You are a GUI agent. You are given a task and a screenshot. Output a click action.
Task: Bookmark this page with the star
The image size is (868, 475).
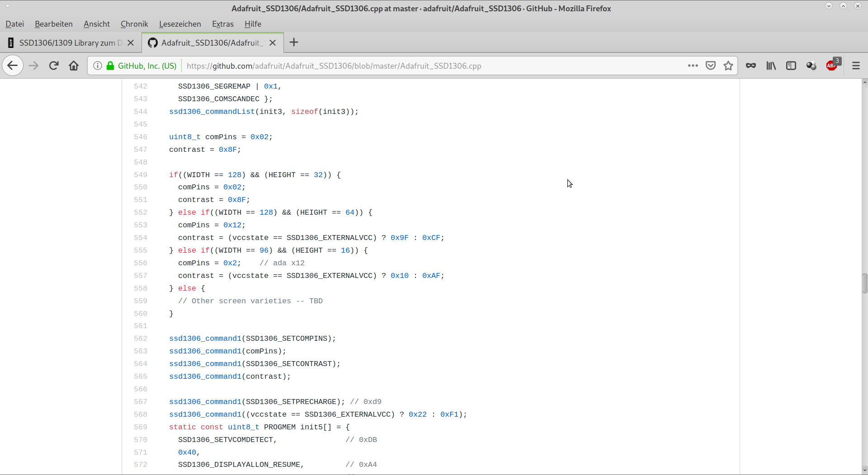728,66
